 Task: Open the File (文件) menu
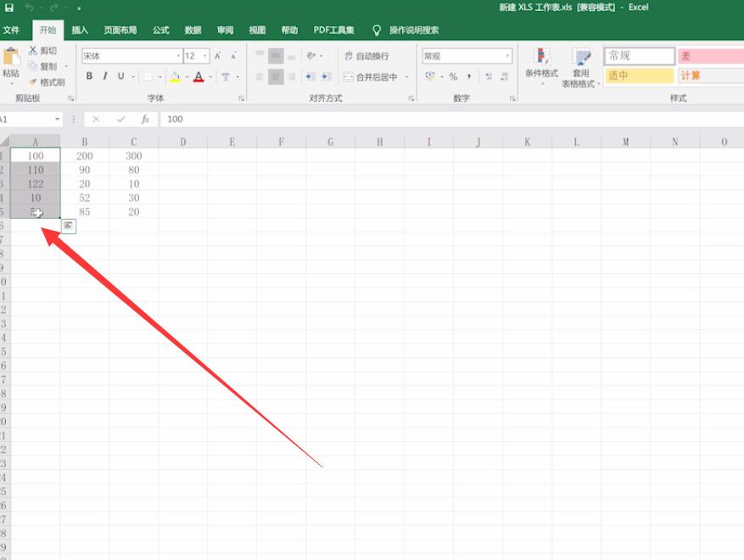click(11, 31)
